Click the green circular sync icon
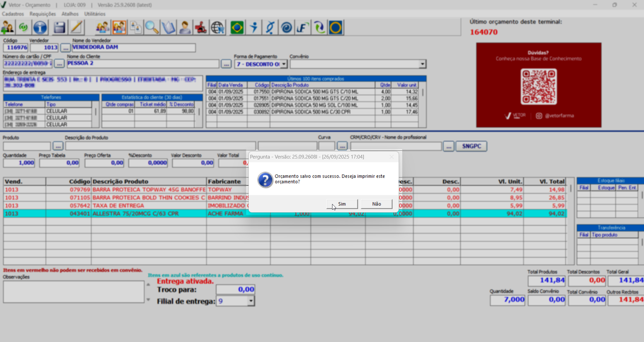 (23, 28)
